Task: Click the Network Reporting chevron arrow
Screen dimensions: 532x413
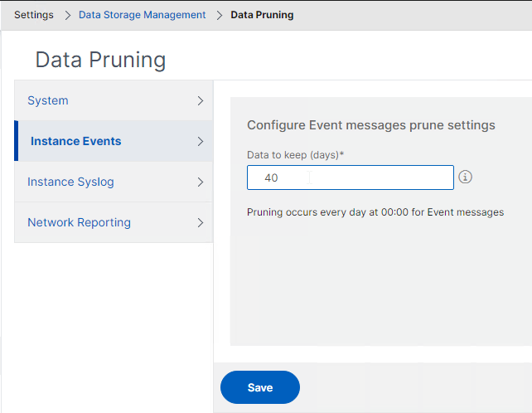Action: point(201,223)
